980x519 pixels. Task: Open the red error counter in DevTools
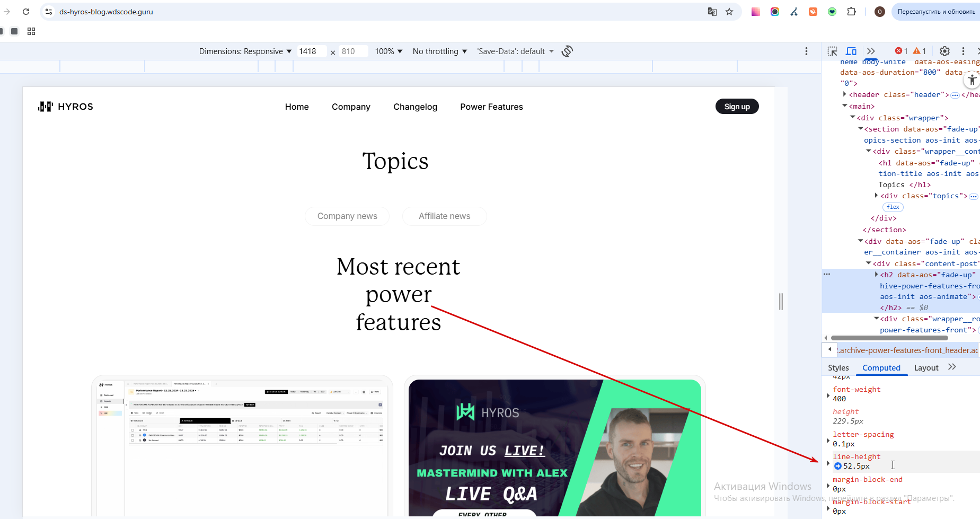[901, 51]
